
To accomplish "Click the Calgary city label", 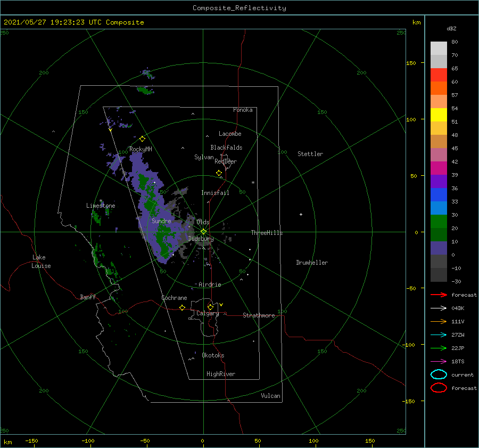I will 208,313.
